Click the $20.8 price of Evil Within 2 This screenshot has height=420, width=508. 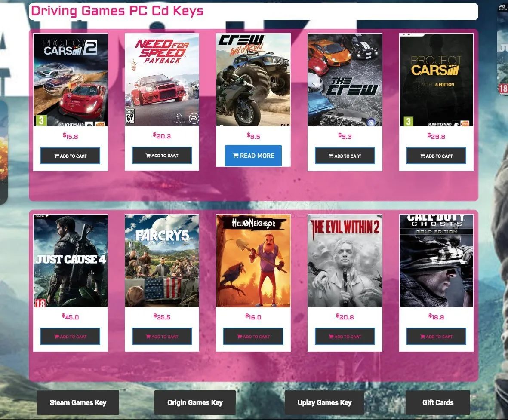pyautogui.click(x=345, y=317)
